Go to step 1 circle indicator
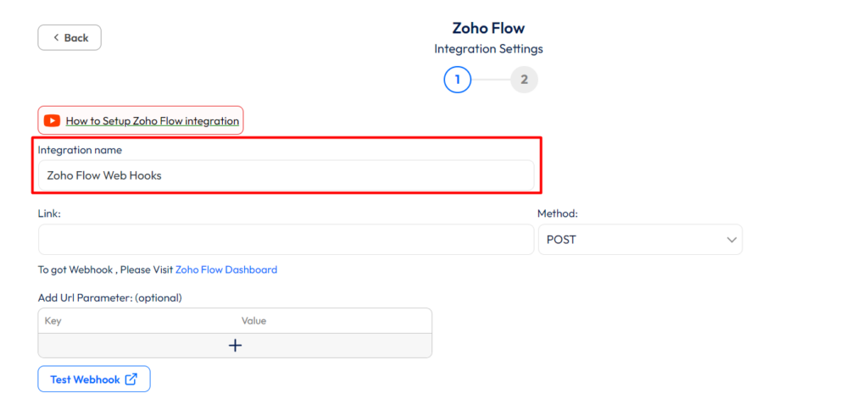Image resolution: width=868 pixels, height=399 pixels. (x=457, y=80)
